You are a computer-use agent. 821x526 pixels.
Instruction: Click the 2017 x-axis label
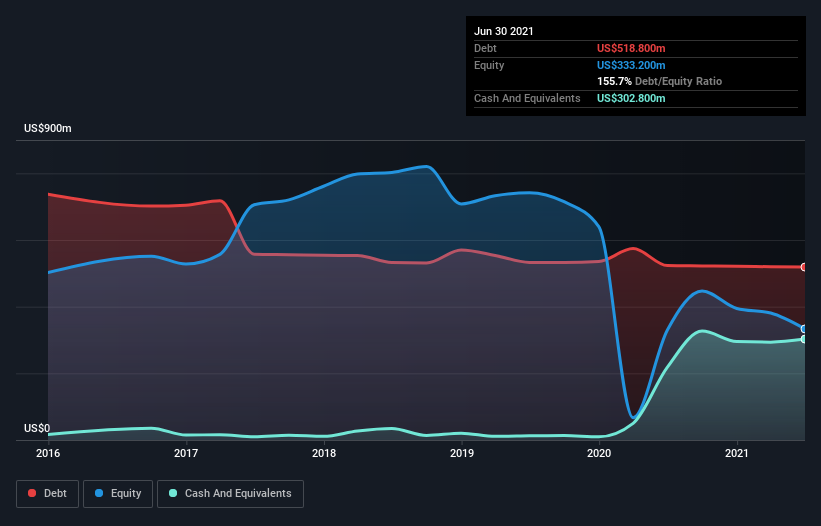[186, 453]
